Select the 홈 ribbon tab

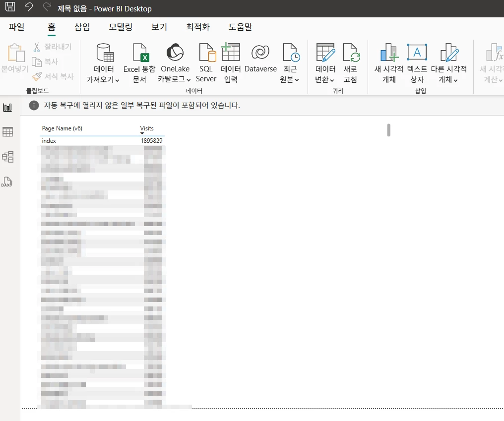pos(52,27)
